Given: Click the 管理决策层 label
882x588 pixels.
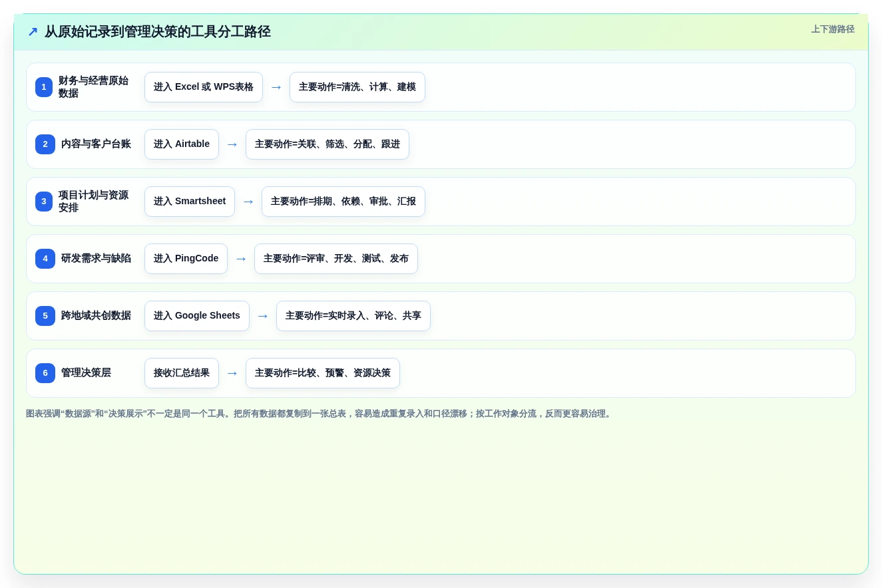Looking at the screenshot, I should pyautogui.click(x=86, y=373).
